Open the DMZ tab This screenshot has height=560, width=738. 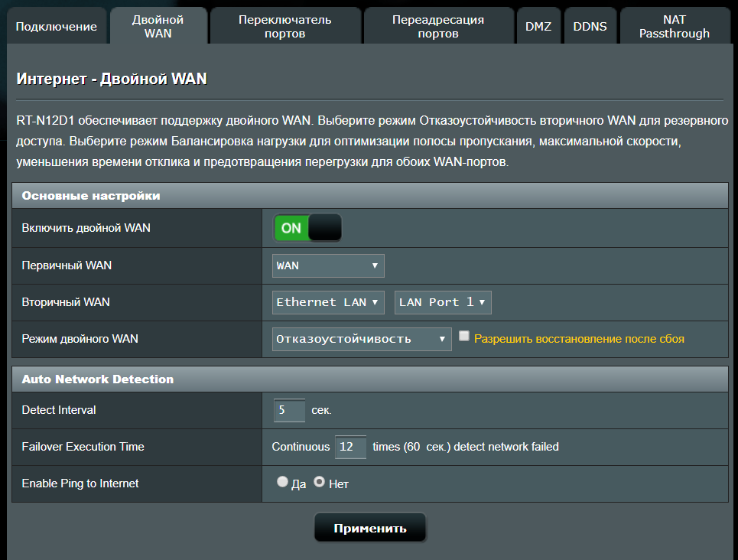[x=538, y=27]
